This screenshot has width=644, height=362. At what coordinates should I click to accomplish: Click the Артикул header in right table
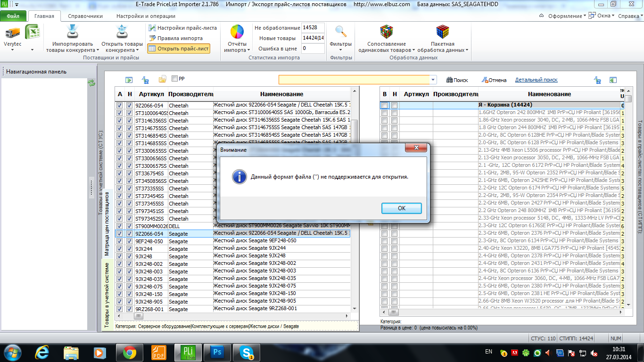416,94
